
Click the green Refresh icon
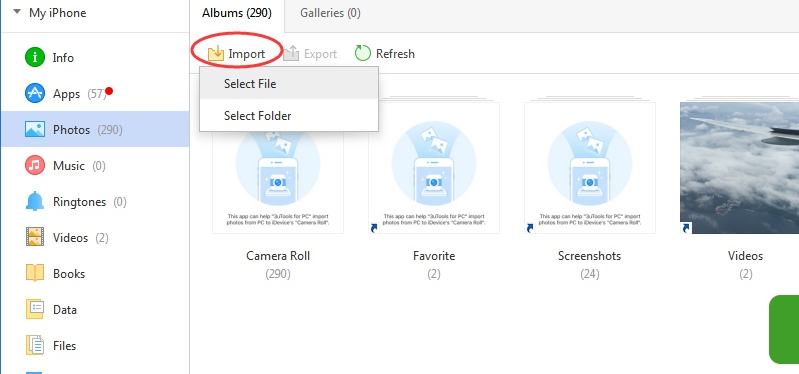click(362, 53)
